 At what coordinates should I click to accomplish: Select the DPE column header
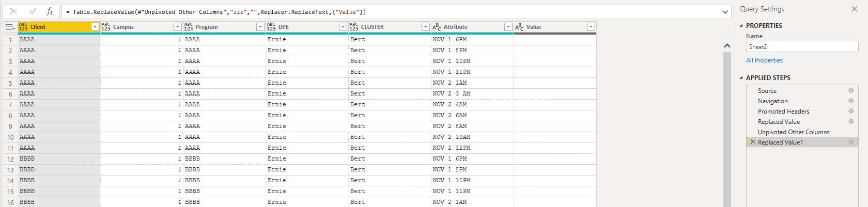(307, 27)
